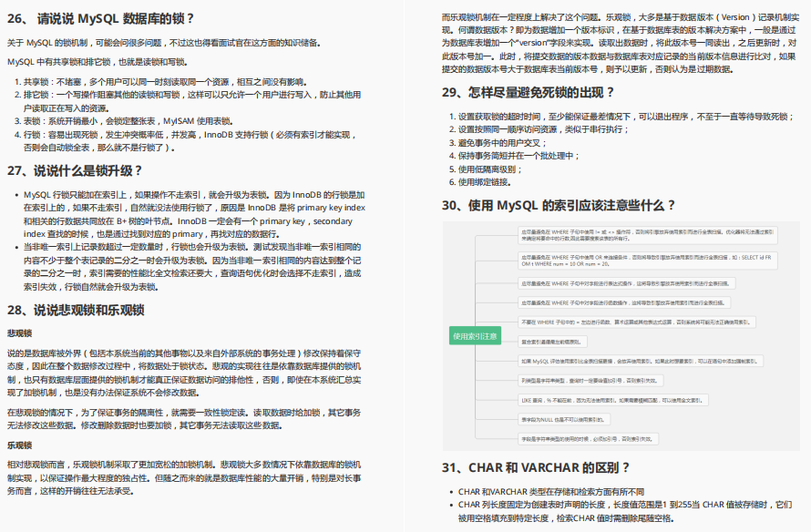Click mind map node '列类型是字符串类型'
Viewport: 811px width, 532px height.
coord(590,381)
